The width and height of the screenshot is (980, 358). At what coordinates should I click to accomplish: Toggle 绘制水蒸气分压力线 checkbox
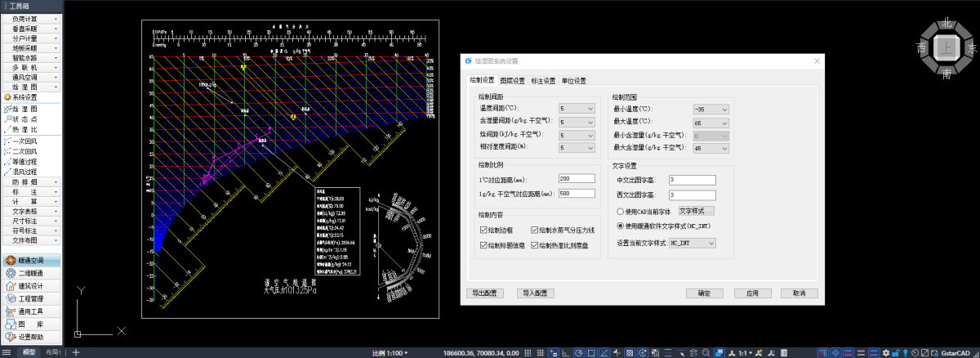(x=564, y=230)
